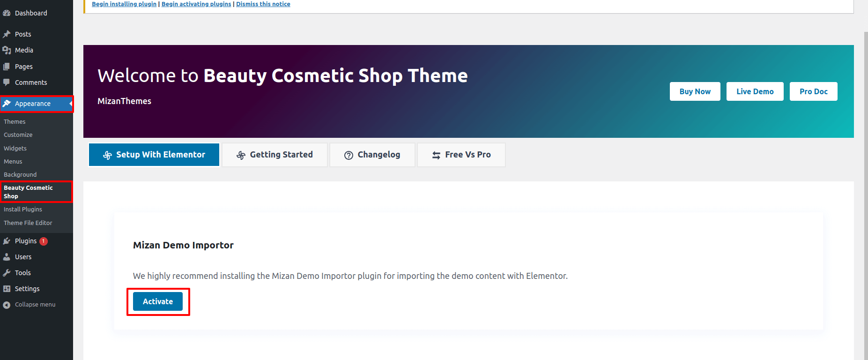Click the Settings sliders icon
868x360 pixels.
click(x=7, y=289)
